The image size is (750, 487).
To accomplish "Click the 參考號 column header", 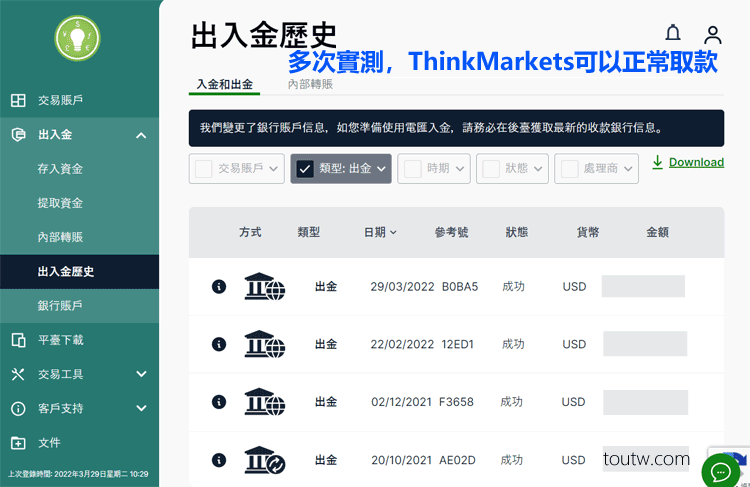I will (451, 232).
